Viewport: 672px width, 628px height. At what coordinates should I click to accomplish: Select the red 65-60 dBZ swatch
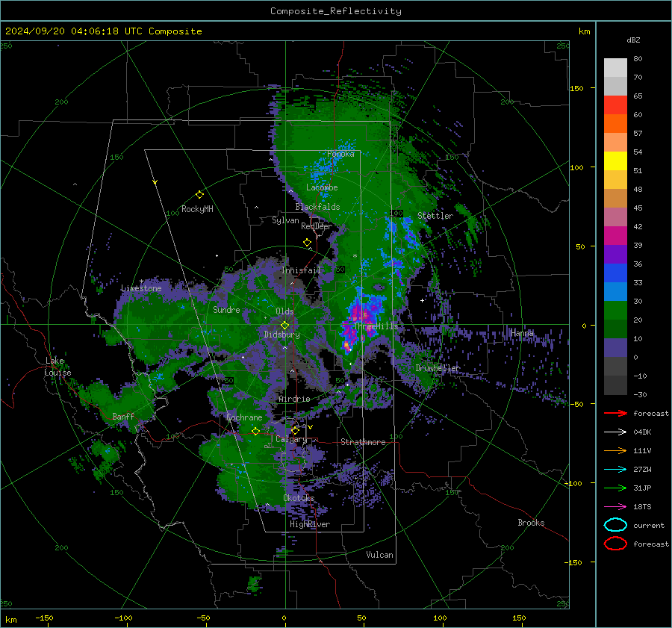pos(615,105)
